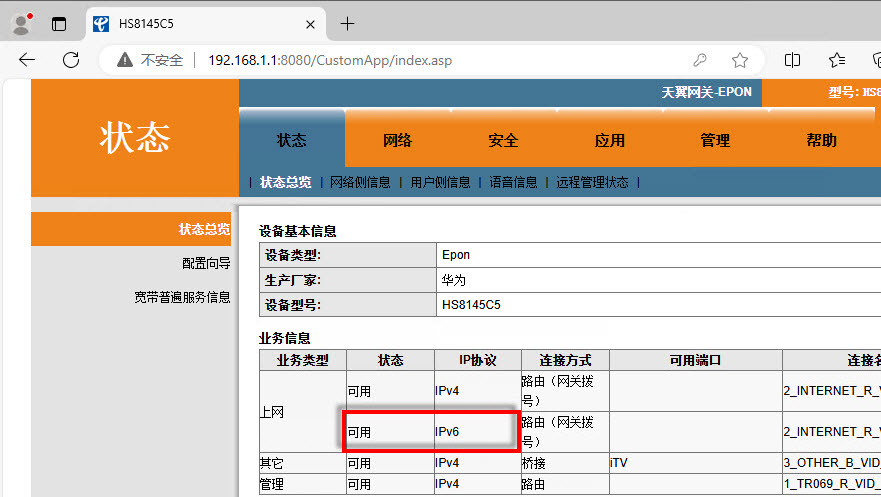Open 用户侧信息 submenu link

pyautogui.click(x=440, y=182)
